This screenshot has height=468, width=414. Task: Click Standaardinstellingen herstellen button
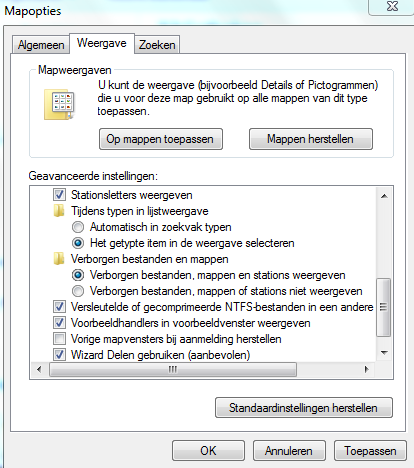304,408
